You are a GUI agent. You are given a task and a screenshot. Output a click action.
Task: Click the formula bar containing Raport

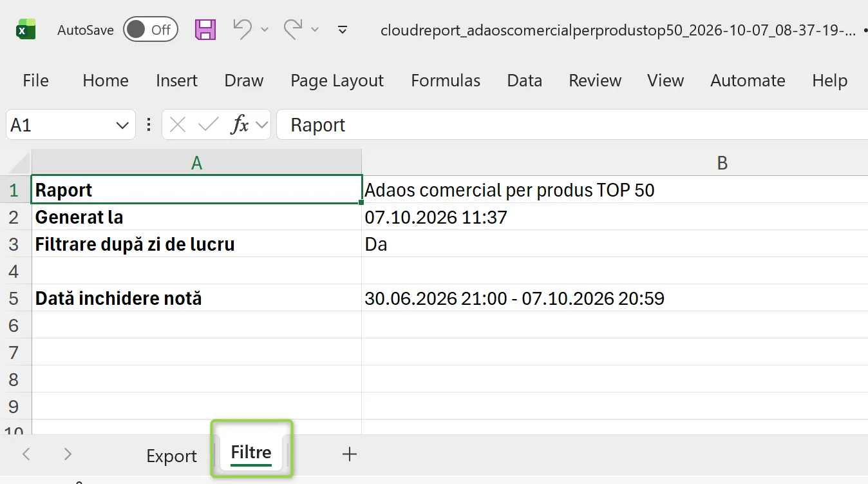(572, 124)
